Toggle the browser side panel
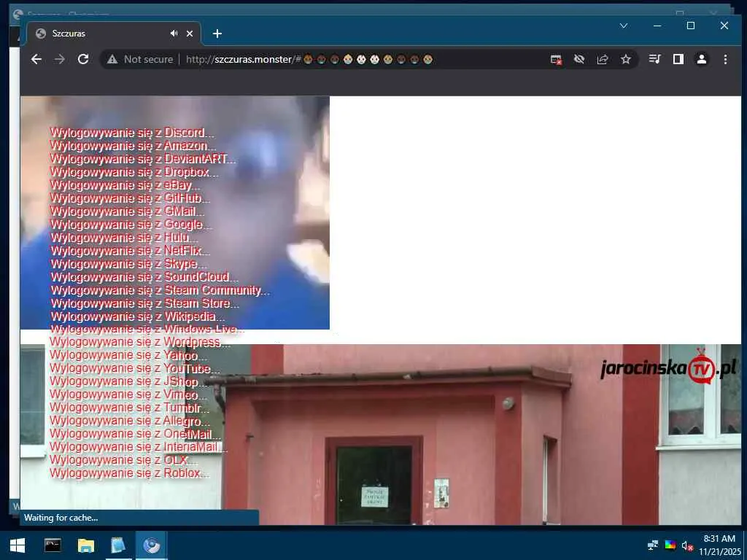Screen dimensions: 747x560 tap(678, 59)
